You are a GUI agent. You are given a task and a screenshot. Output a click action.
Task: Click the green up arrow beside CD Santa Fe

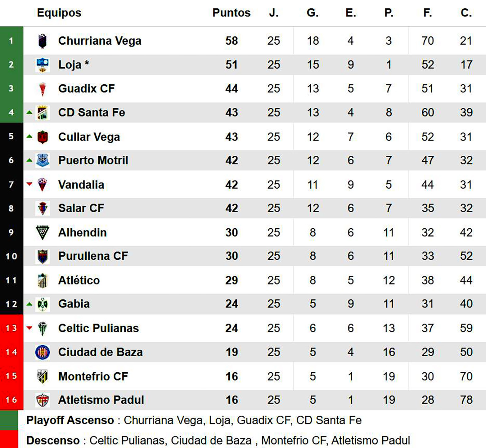pyautogui.click(x=29, y=112)
